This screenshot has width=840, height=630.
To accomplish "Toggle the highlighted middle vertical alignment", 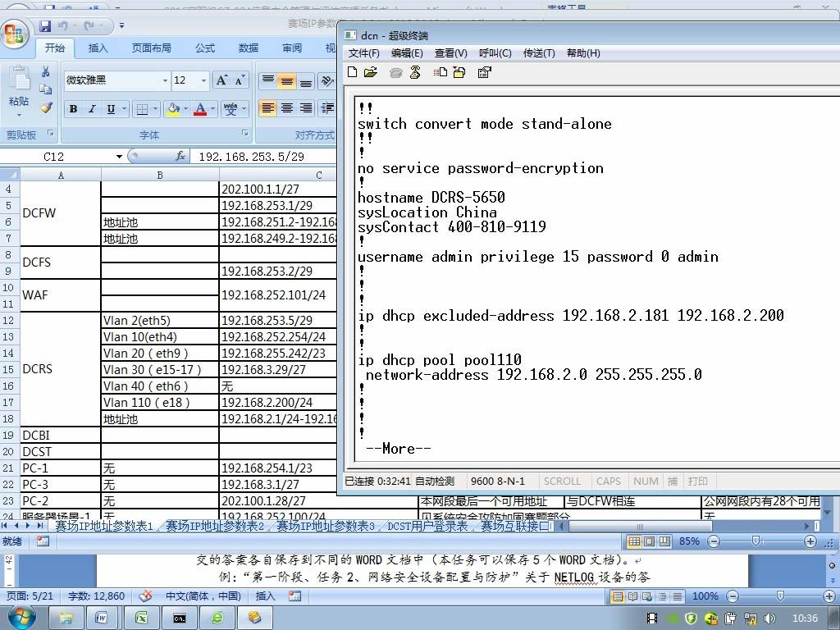I will point(286,81).
